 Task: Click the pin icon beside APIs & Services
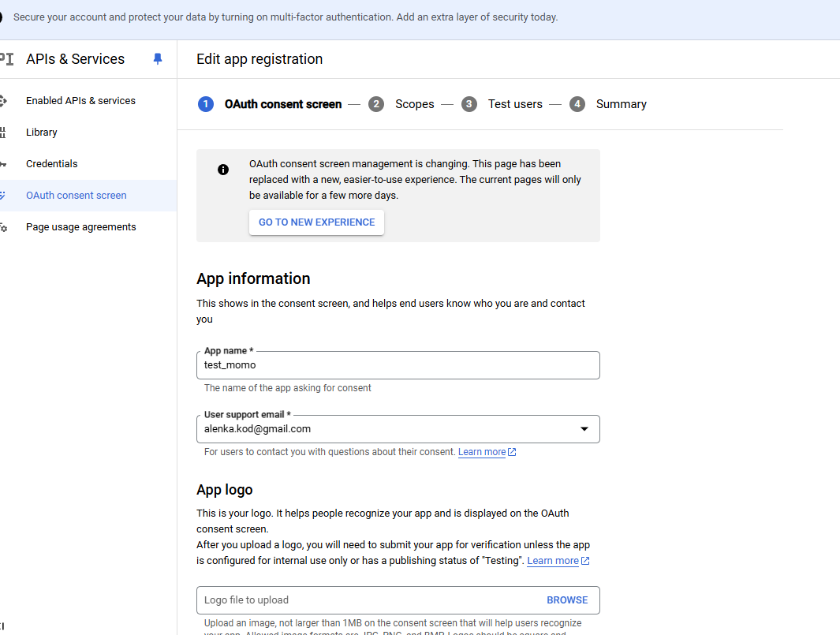click(158, 59)
